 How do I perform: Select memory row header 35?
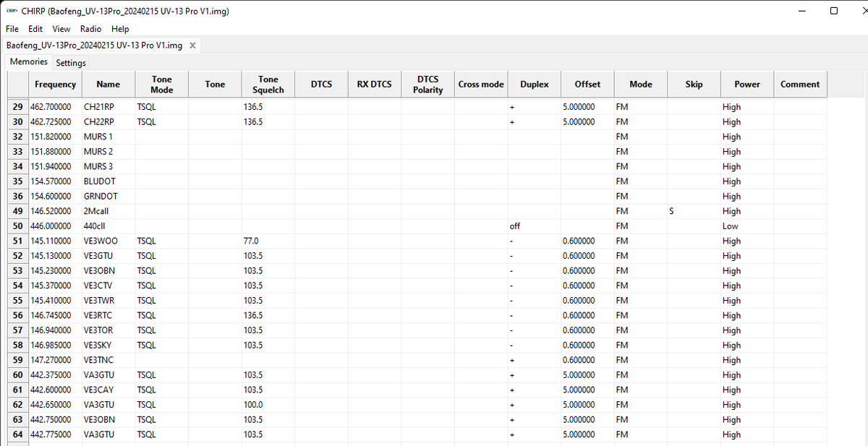point(17,181)
